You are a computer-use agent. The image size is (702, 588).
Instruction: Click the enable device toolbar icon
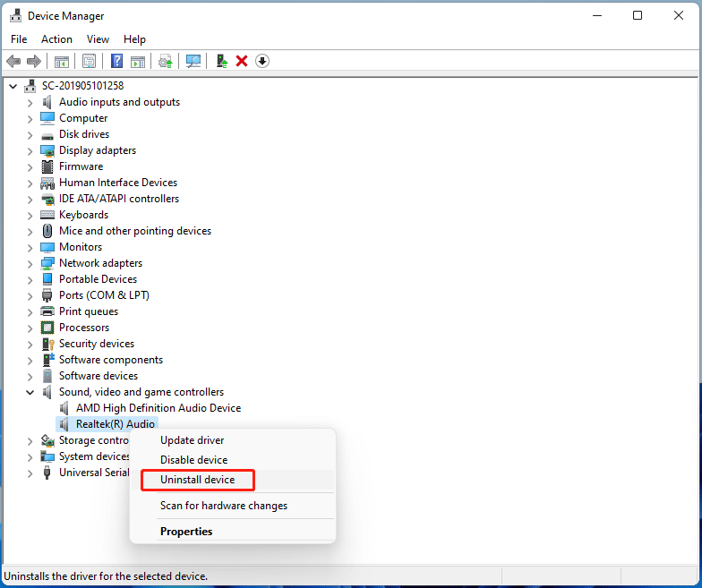pyautogui.click(x=222, y=61)
